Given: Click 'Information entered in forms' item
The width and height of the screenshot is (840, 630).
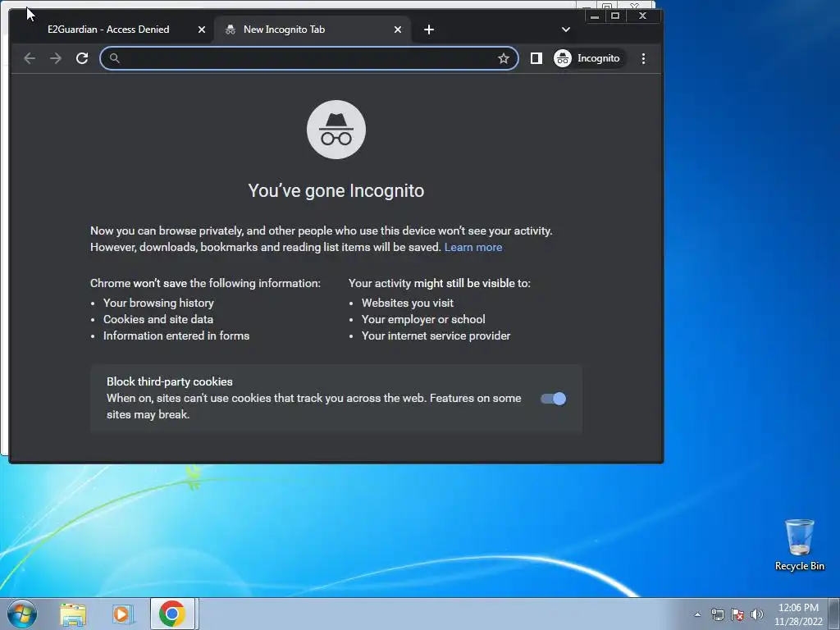Looking at the screenshot, I should tap(176, 336).
